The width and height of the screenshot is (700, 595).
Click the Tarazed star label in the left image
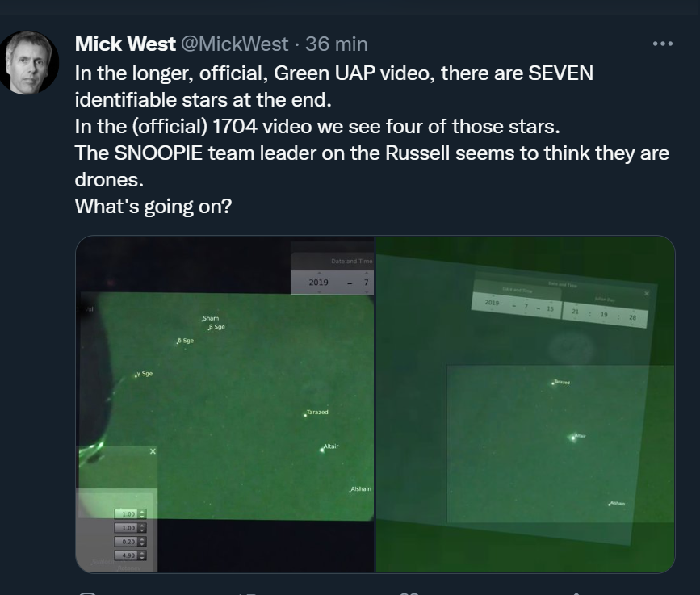(317, 412)
